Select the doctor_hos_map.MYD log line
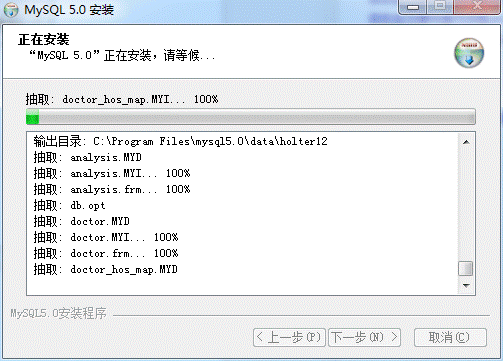This screenshot has height=361, width=503. pos(105,269)
